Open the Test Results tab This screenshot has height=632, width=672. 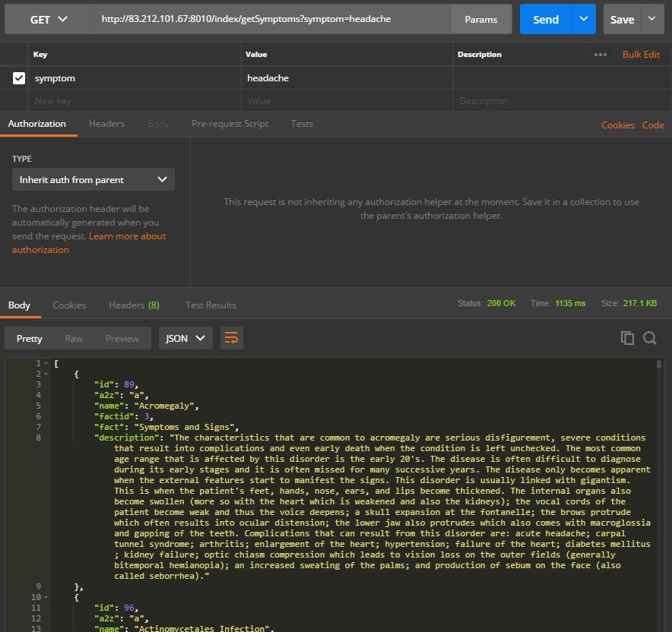coord(211,305)
